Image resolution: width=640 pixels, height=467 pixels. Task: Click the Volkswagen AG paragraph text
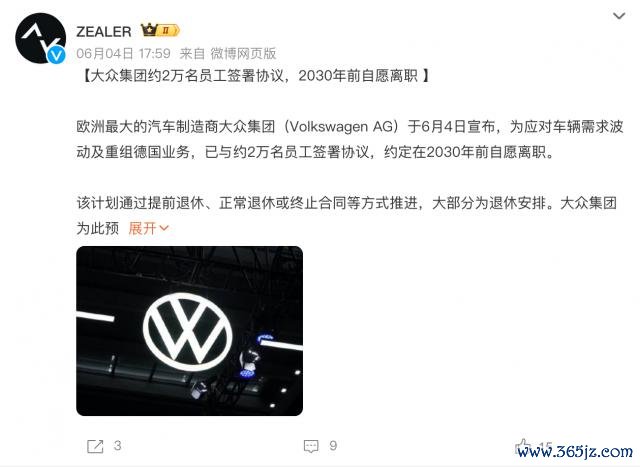(x=350, y=139)
